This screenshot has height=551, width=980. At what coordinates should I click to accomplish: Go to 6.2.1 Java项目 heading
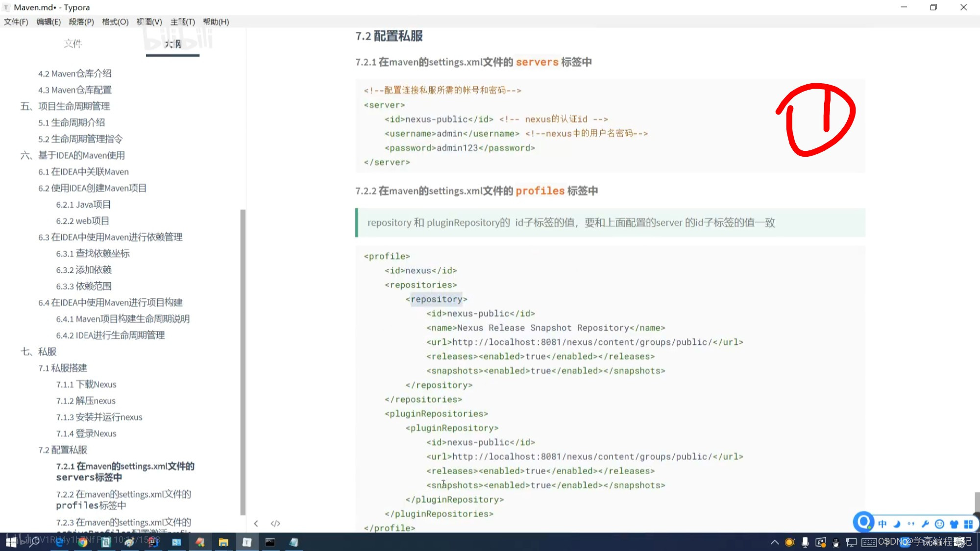point(83,205)
